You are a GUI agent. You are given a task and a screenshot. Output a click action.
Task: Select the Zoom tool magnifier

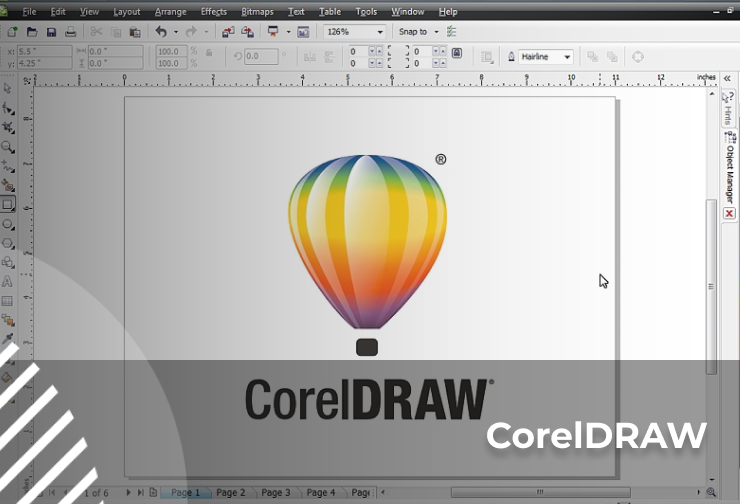tap(8, 147)
